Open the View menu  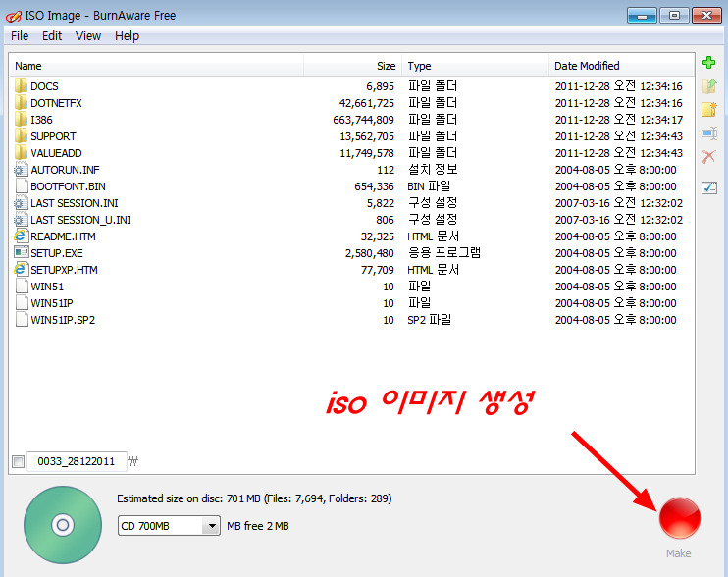tap(88, 36)
